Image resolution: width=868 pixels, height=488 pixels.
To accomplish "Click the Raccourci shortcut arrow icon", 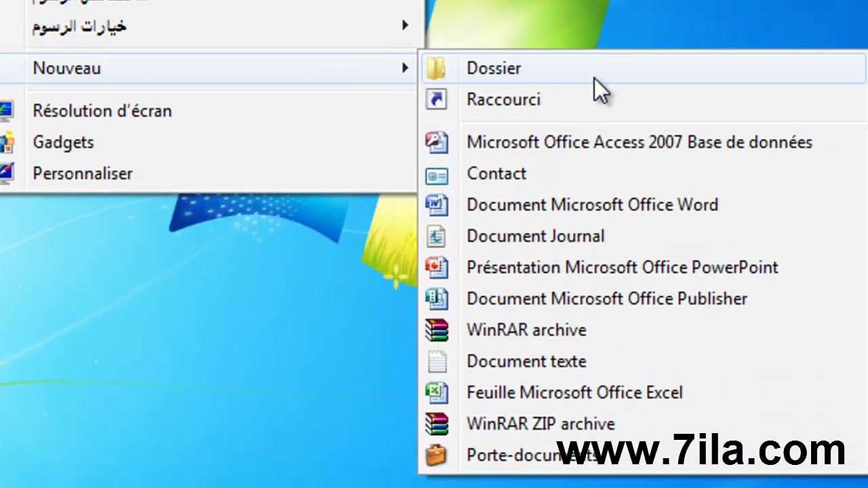I will pyautogui.click(x=436, y=100).
